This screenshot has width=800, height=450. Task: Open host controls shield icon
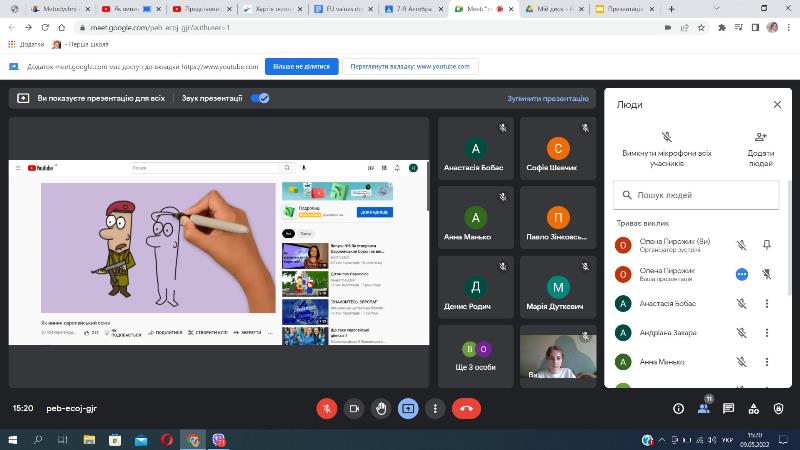coord(780,408)
